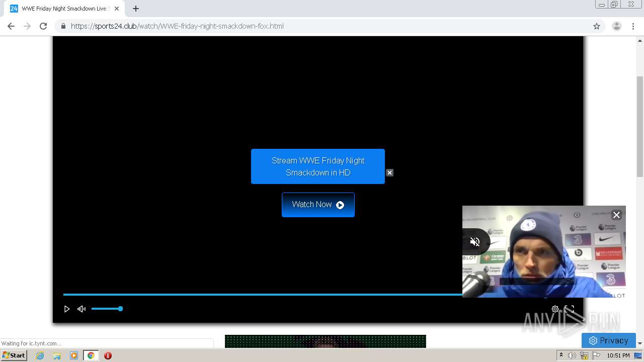Close the floating mini video
Image resolution: width=644 pixels, height=362 pixels.
click(616, 215)
